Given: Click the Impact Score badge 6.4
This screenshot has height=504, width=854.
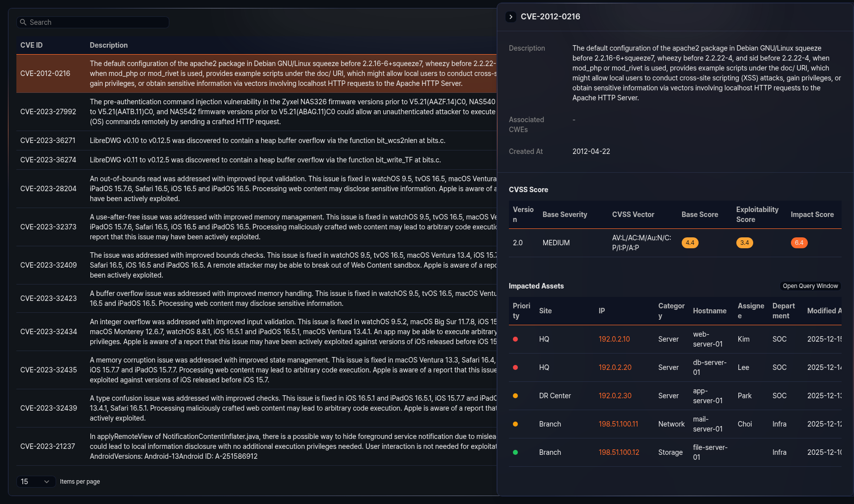Looking at the screenshot, I should click(799, 243).
